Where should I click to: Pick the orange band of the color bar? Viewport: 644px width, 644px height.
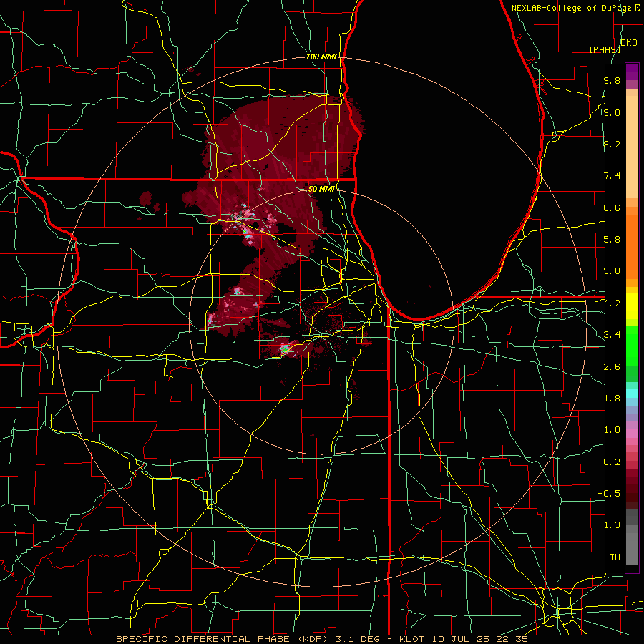click(x=632, y=246)
